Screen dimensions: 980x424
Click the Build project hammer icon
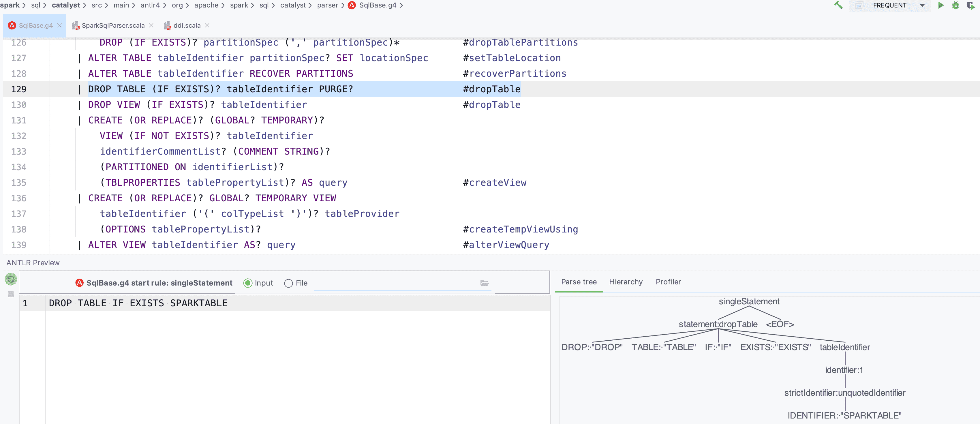click(838, 5)
